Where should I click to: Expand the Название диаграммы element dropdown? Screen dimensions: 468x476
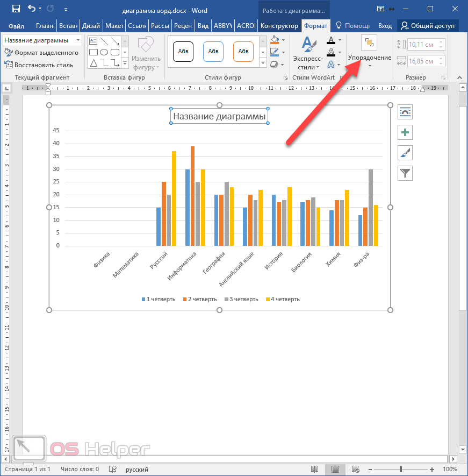[78, 40]
